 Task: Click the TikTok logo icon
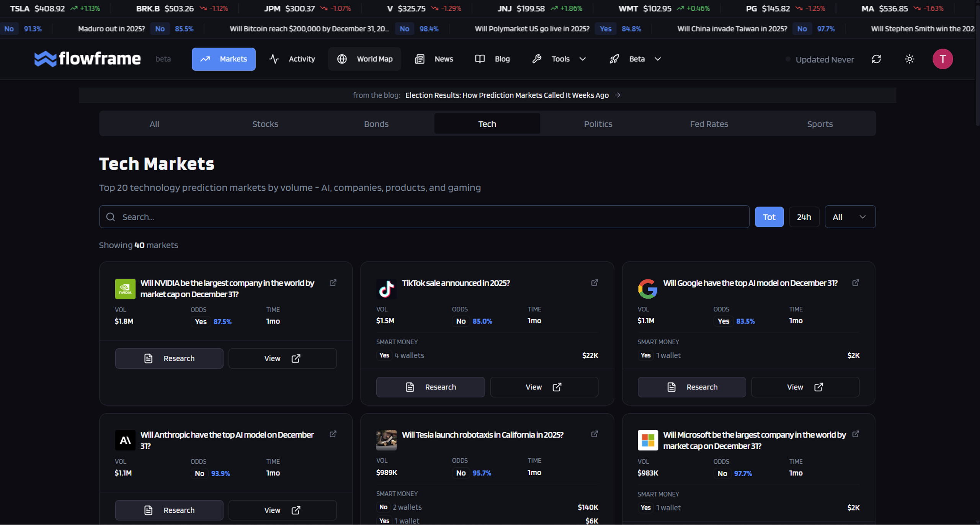click(386, 289)
